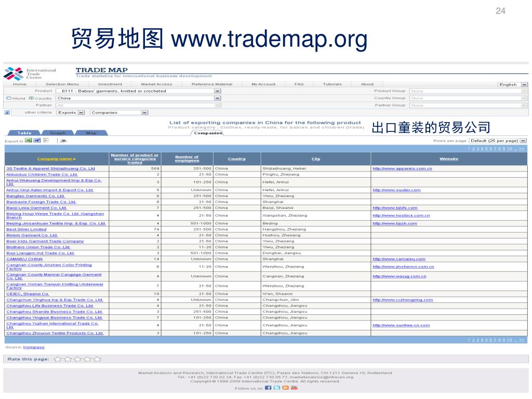Visit http://www.camaieu.com website link

tap(398, 259)
